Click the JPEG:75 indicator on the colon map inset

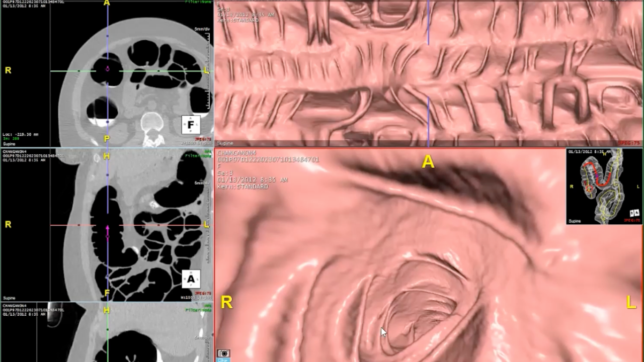tap(633, 220)
